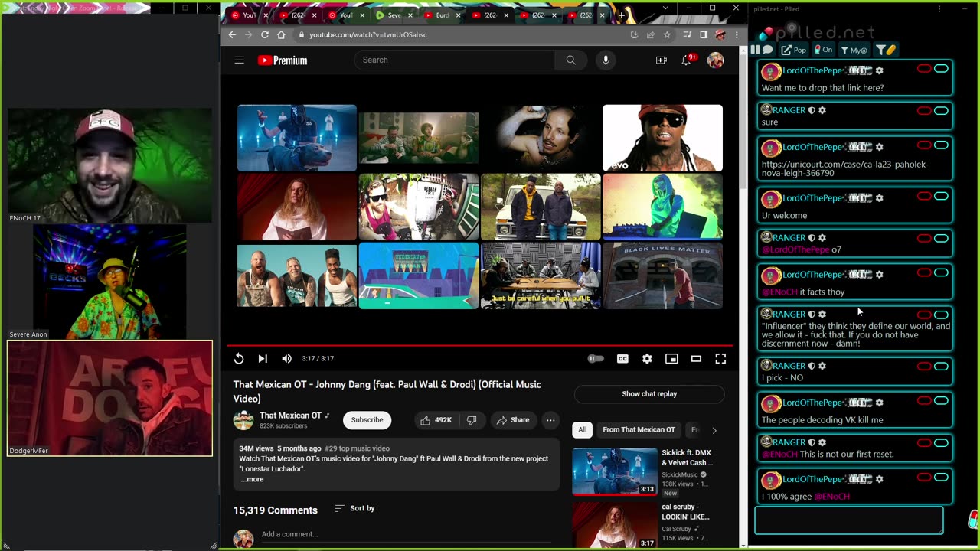
Task: Open the player settings gear
Action: point(647,358)
